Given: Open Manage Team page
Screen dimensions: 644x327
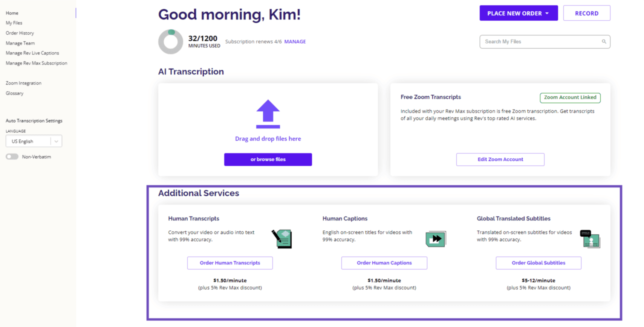Looking at the screenshot, I should 20,43.
